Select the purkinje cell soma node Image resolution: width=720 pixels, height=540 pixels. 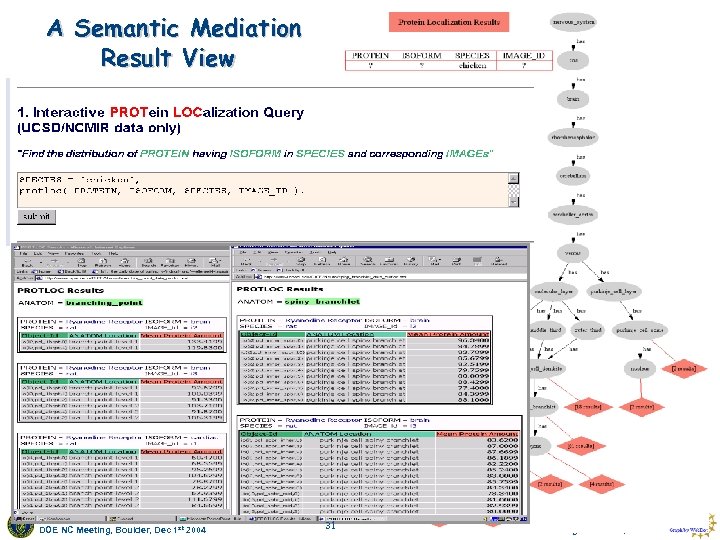pyautogui.click(x=639, y=330)
